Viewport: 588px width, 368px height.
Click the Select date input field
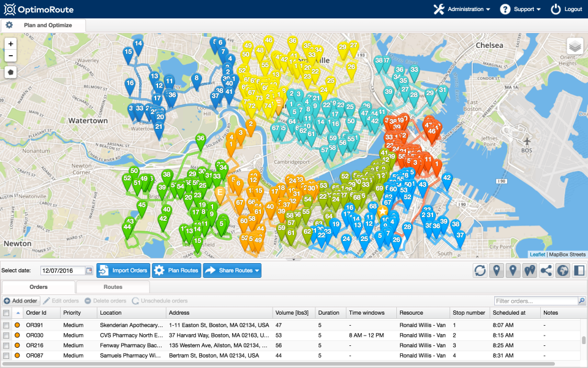coord(63,270)
